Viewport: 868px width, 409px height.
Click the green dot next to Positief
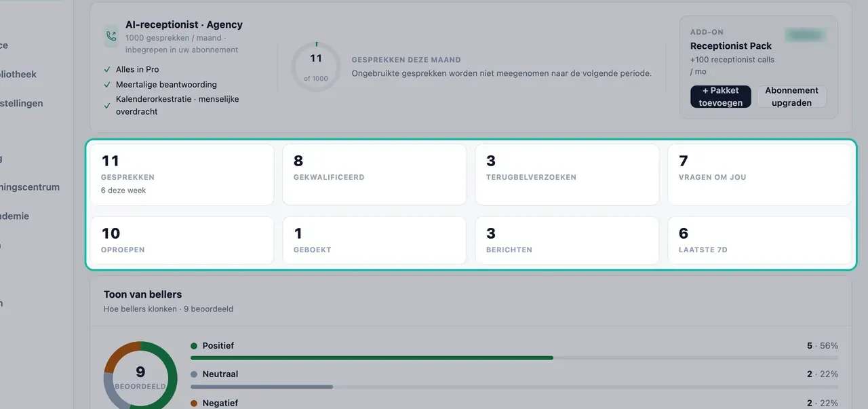pyautogui.click(x=194, y=346)
